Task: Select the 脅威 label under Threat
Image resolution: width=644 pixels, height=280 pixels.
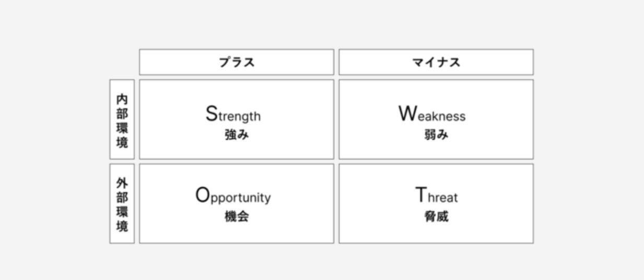Action: pos(436,217)
